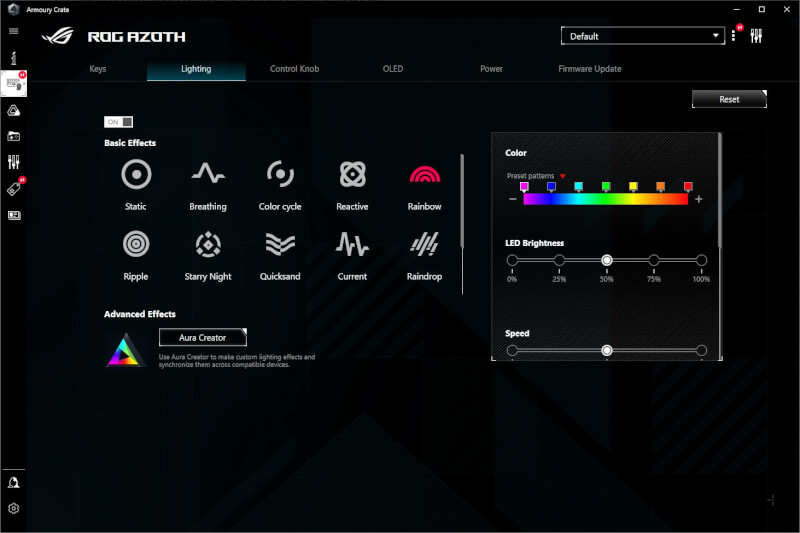Set LED Brightness to 25%
The width and height of the screenshot is (800, 533).
(x=559, y=261)
